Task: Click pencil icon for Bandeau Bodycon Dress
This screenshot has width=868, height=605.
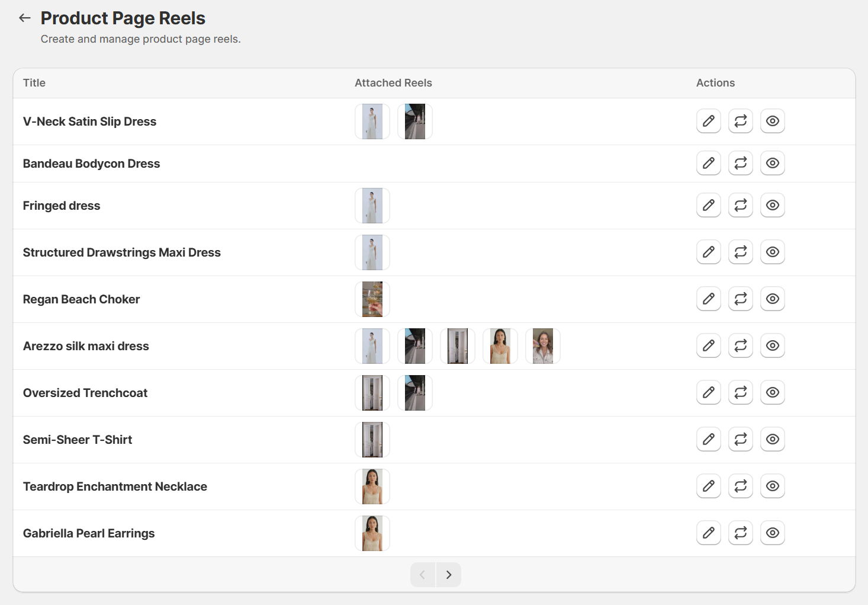Action: pos(708,163)
